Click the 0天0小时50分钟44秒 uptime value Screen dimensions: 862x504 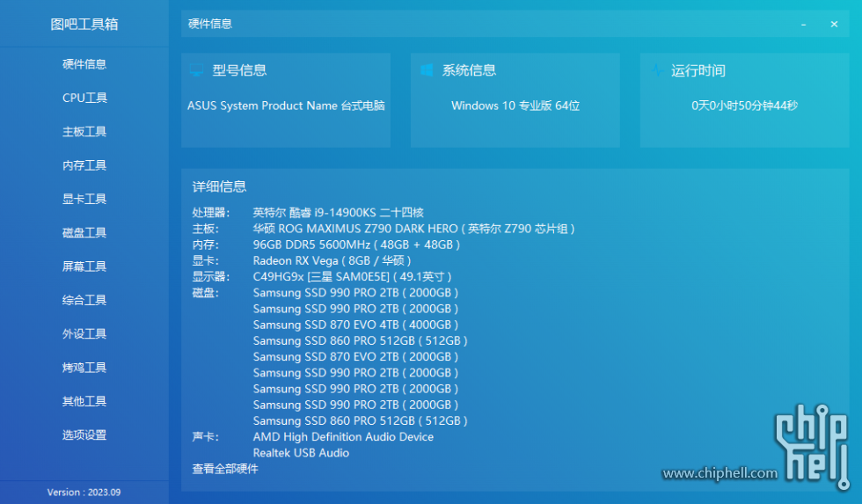(744, 106)
